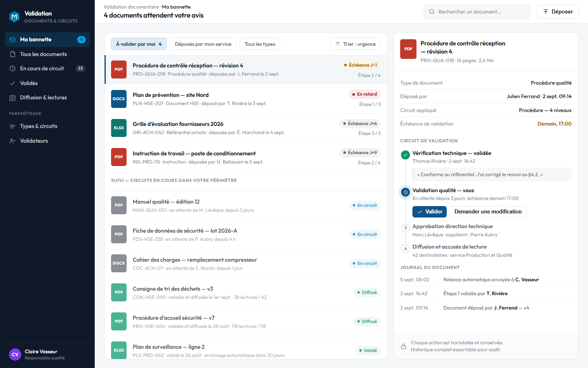The width and height of the screenshot is (588, 368).
Task: Click the Validateurs icon in the sidebar
Action: tap(12, 141)
